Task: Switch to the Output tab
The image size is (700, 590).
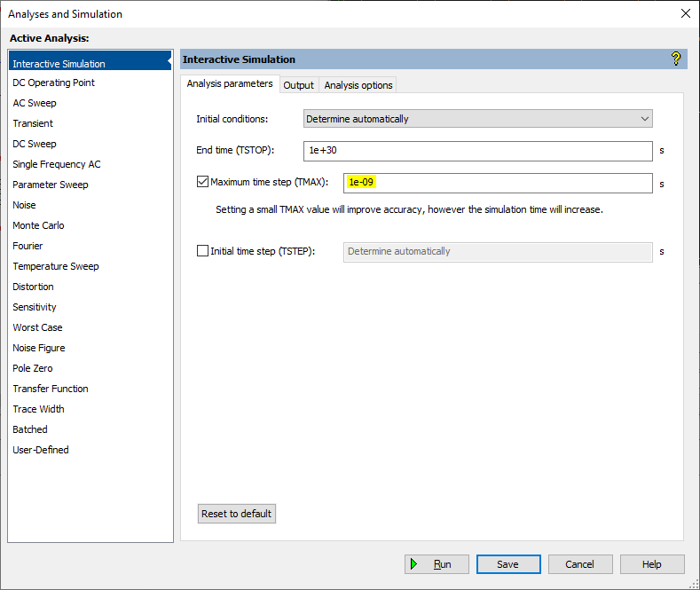Action: pos(299,85)
